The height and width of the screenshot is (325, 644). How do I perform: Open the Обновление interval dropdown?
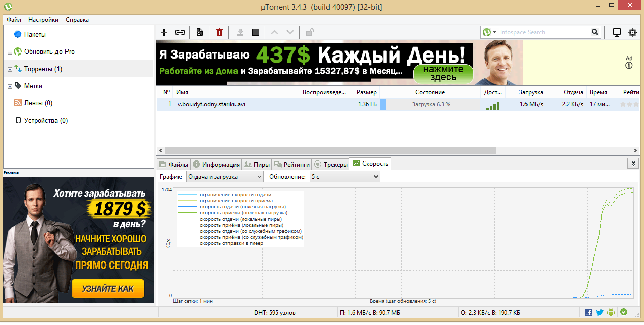tap(345, 177)
